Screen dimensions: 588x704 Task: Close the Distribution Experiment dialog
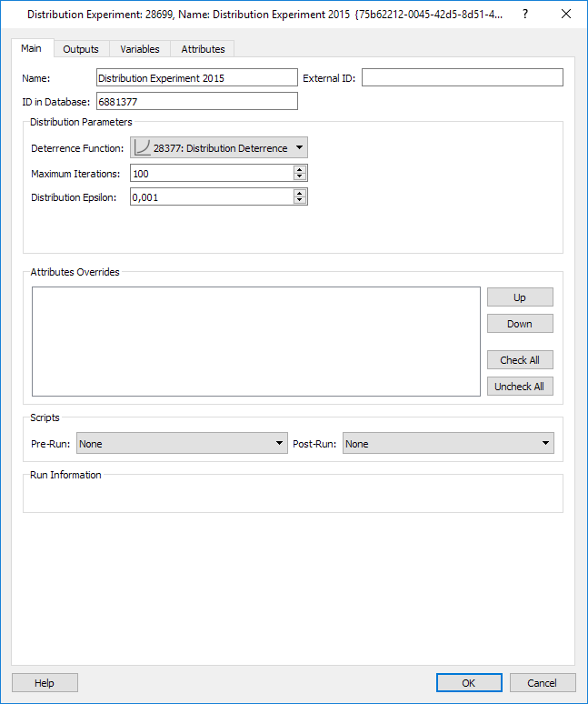[566, 14]
